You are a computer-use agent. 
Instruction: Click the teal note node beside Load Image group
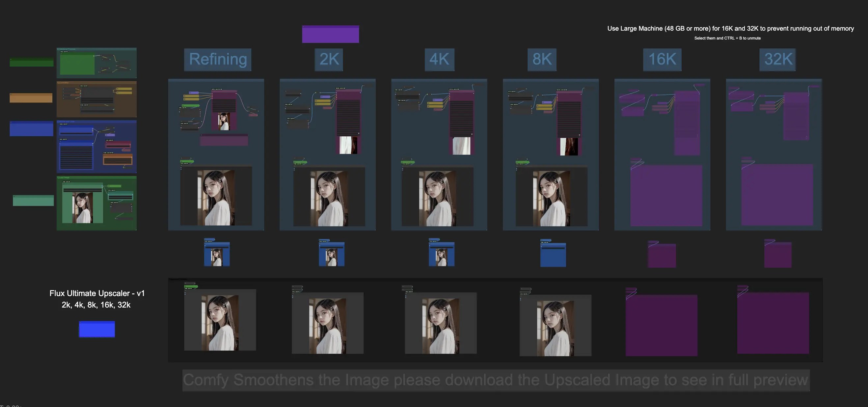click(33, 201)
